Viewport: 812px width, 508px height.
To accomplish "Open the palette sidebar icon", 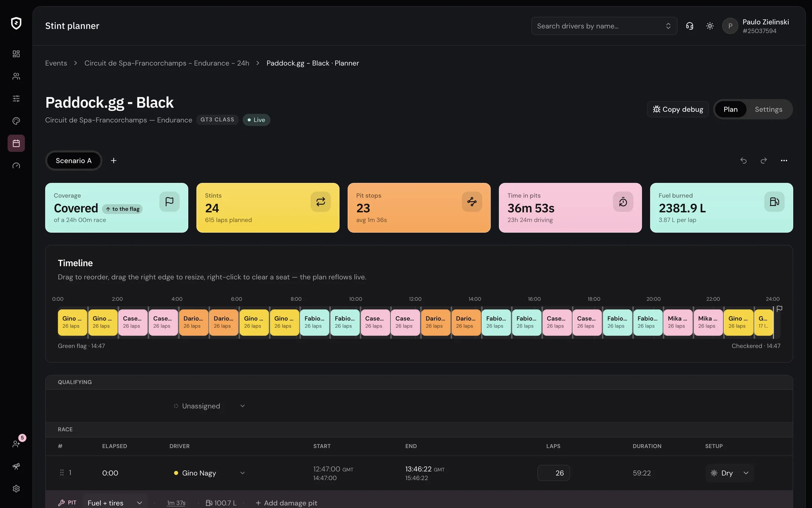I will tap(16, 121).
